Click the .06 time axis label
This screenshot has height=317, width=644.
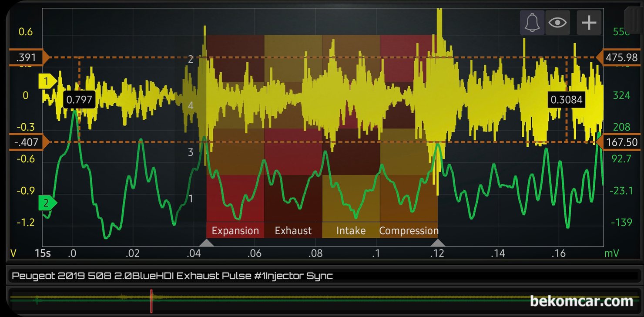coord(255,253)
